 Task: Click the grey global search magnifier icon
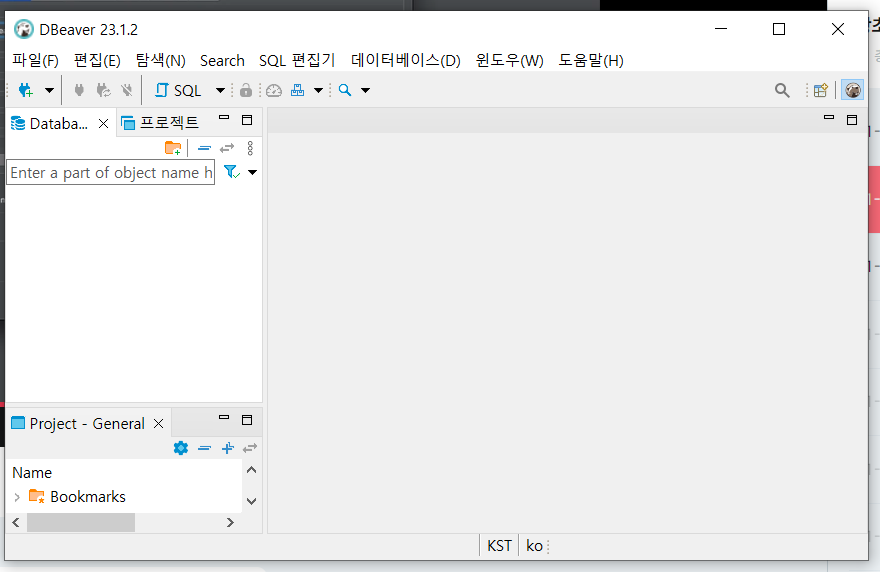(782, 90)
